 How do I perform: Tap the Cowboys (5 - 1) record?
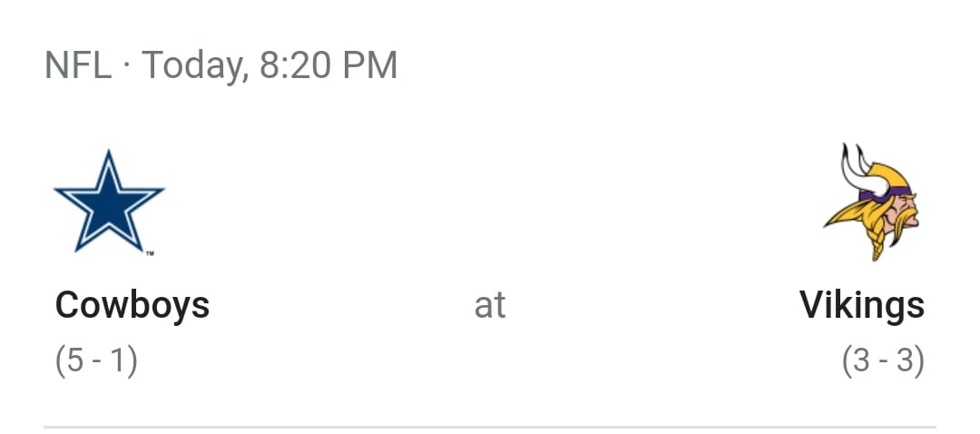96,361
